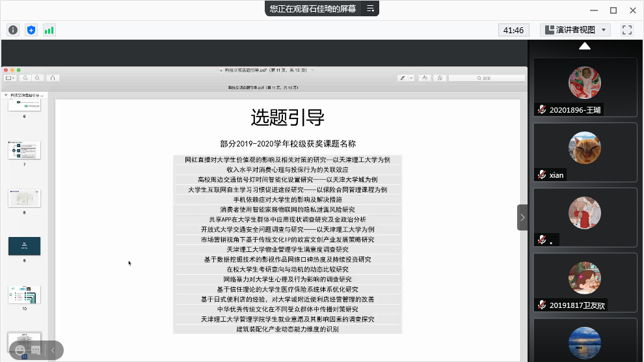
Task: Collapse the participant video side panel
Action: tap(522, 217)
